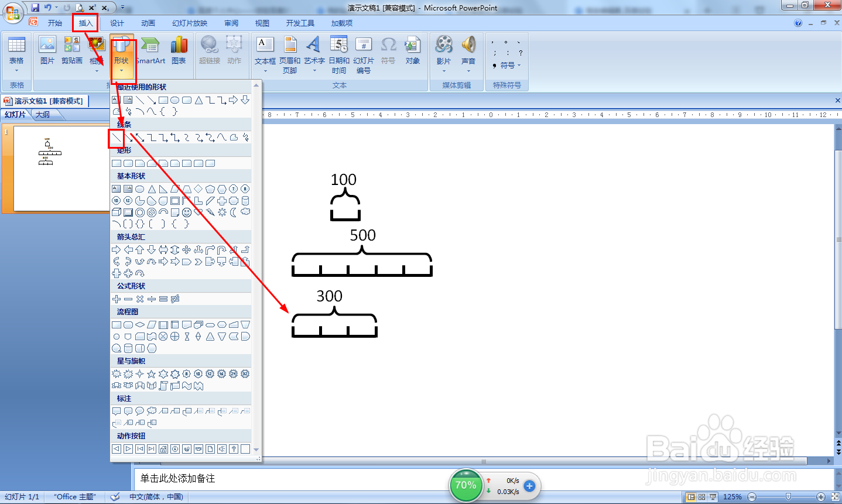The height and width of the screenshot is (504, 842).
Task: Pick the multiply equation shape
Action: [140, 299]
